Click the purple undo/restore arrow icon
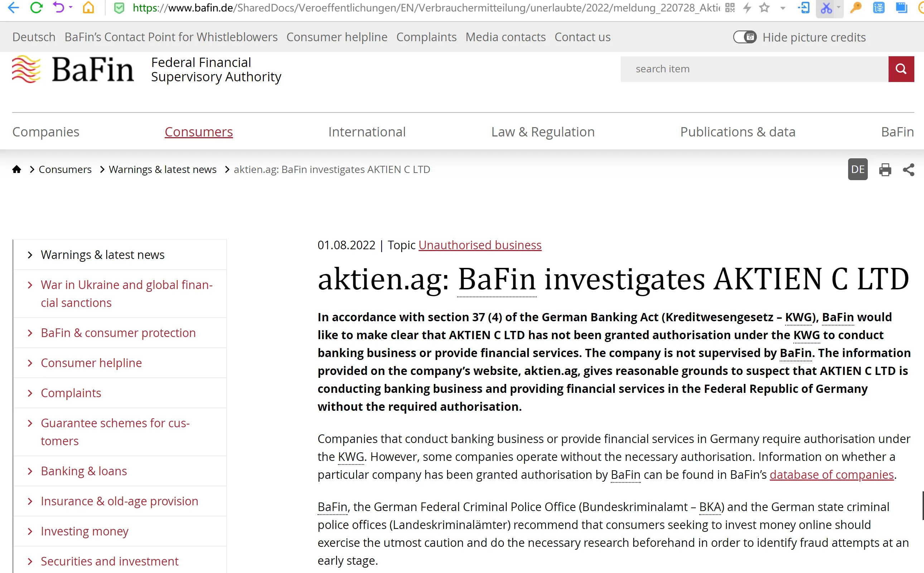924x573 pixels. (59, 8)
